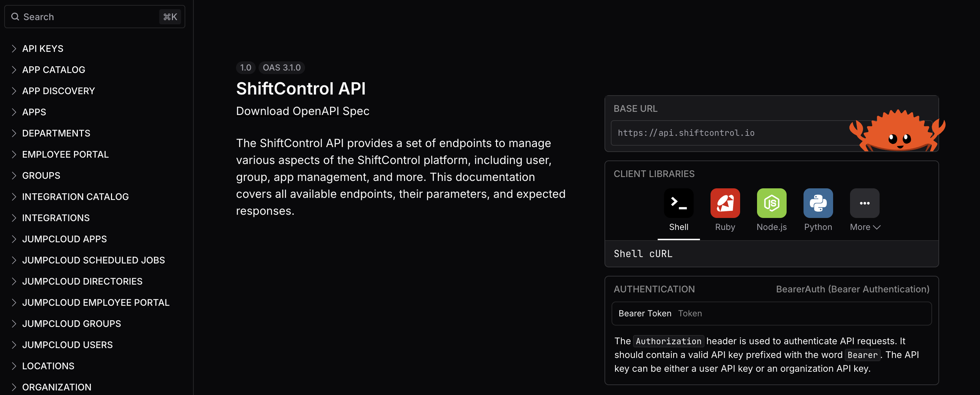The height and width of the screenshot is (395, 980).
Task: Open the LOCATIONS sidebar section
Action: tap(48, 366)
